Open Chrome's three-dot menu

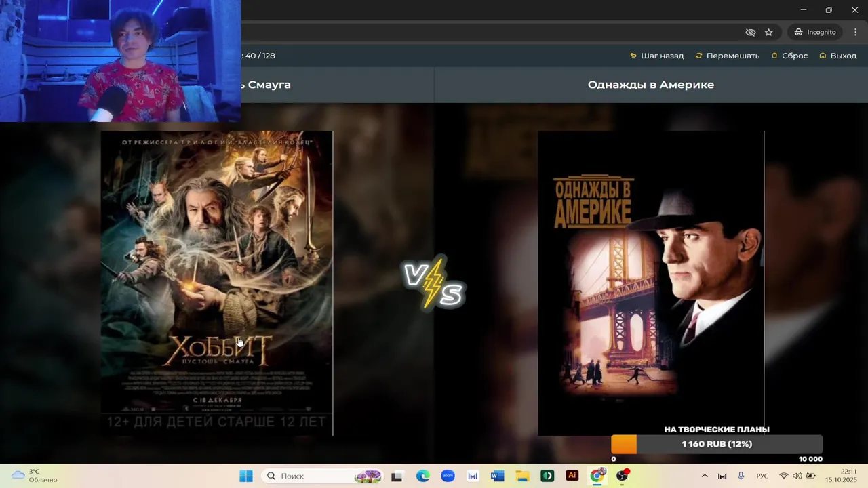tap(856, 32)
